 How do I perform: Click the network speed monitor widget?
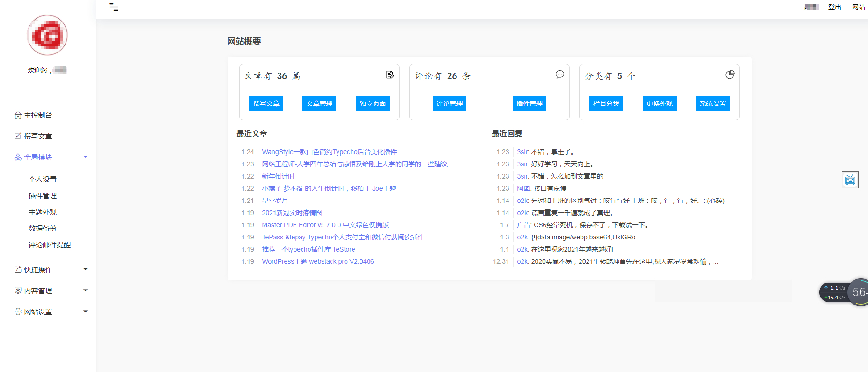843,292
